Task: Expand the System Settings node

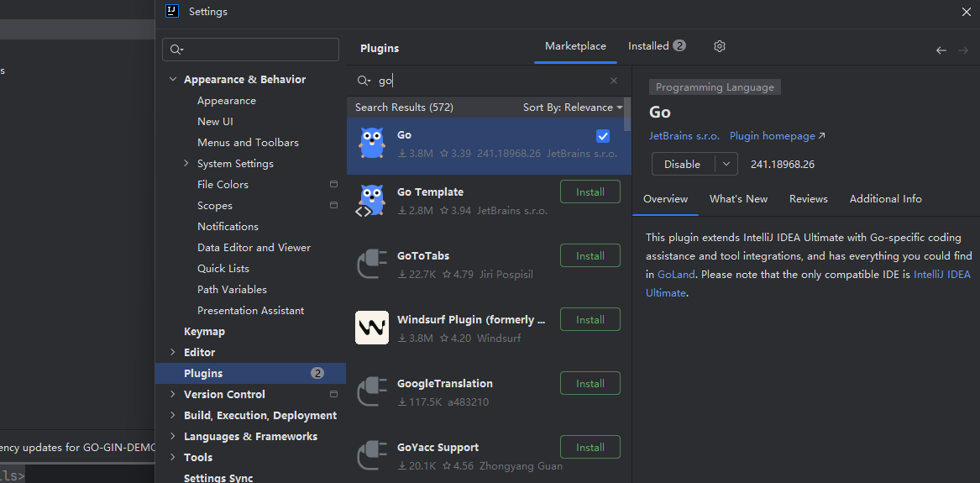Action: coord(186,163)
